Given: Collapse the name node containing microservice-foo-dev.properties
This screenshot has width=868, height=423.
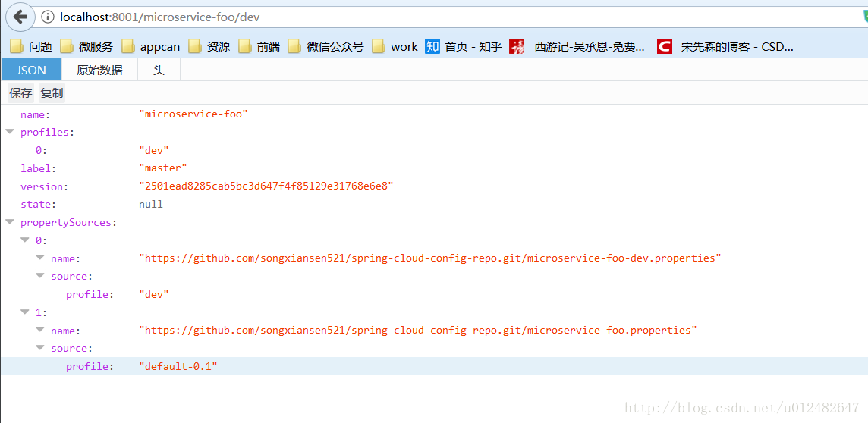Looking at the screenshot, I should pyautogui.click(x=40, y=258).
